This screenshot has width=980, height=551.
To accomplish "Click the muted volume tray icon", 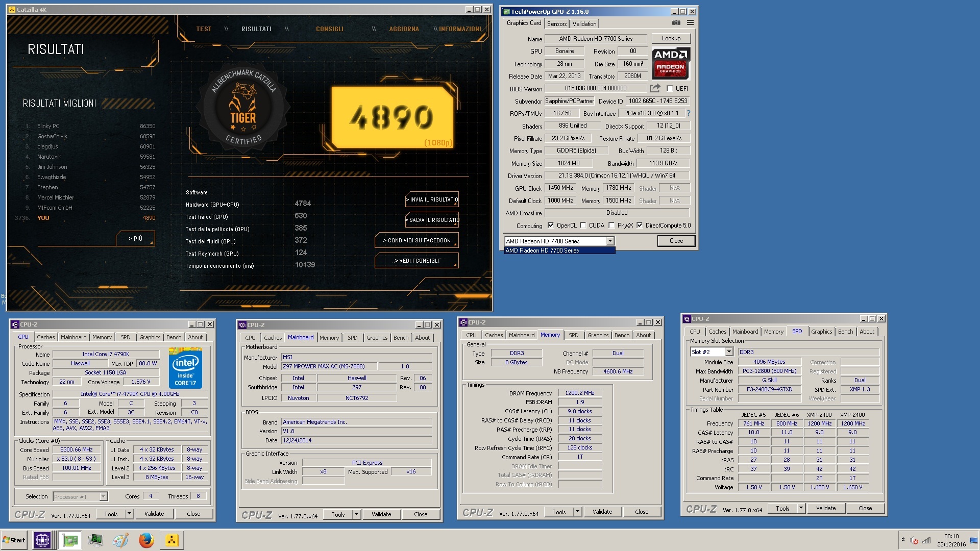I will [914, 540].
